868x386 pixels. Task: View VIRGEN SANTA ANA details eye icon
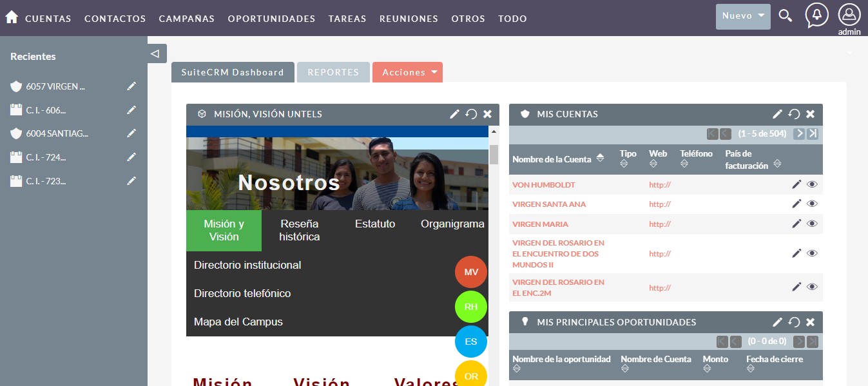coord(812,204)
